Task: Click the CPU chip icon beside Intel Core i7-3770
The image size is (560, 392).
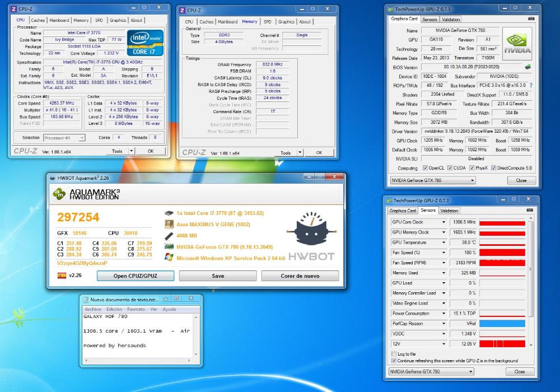Action: coord(169,213)
